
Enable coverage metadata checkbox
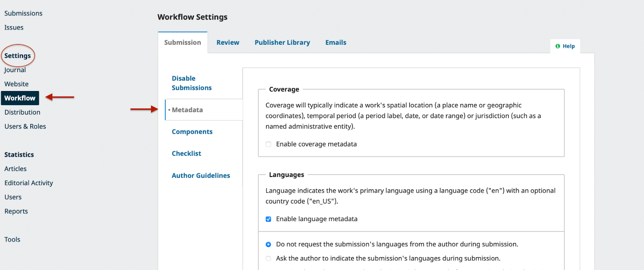point(268,144)
